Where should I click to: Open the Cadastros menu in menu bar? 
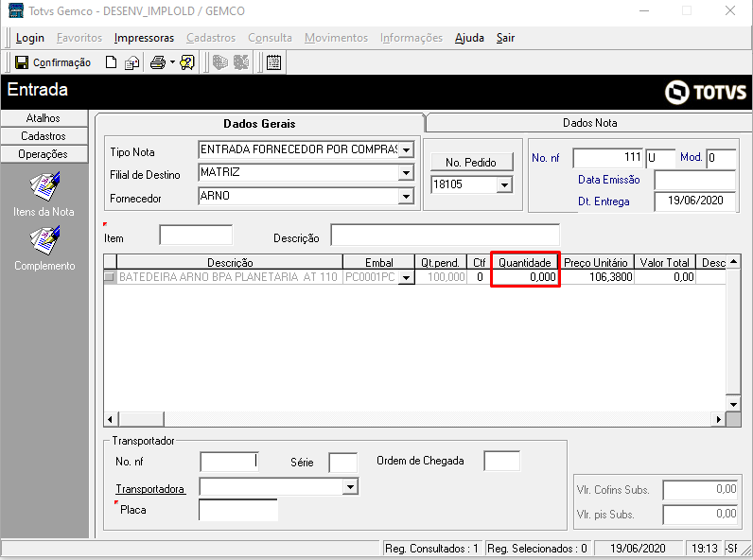coord(211,38)
